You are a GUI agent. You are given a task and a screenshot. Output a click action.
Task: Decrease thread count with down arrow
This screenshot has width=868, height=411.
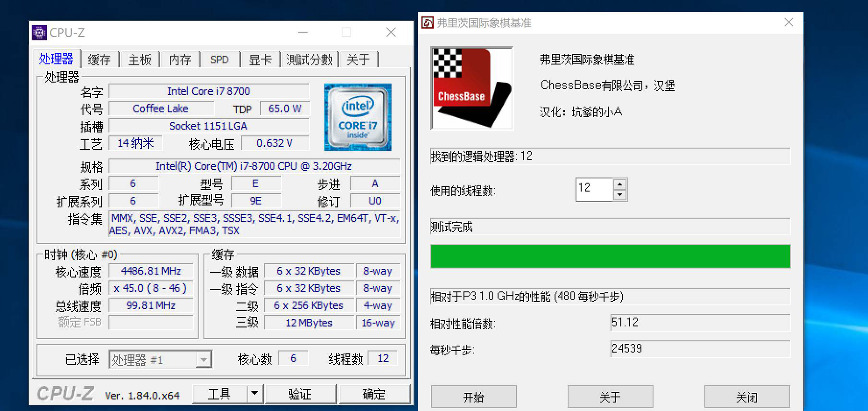click(x=620, y=194)
